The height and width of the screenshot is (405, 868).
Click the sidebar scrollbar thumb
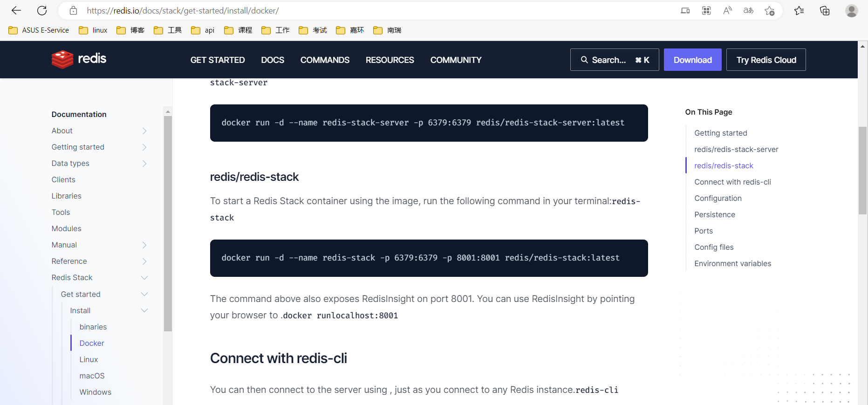(168, 224)
